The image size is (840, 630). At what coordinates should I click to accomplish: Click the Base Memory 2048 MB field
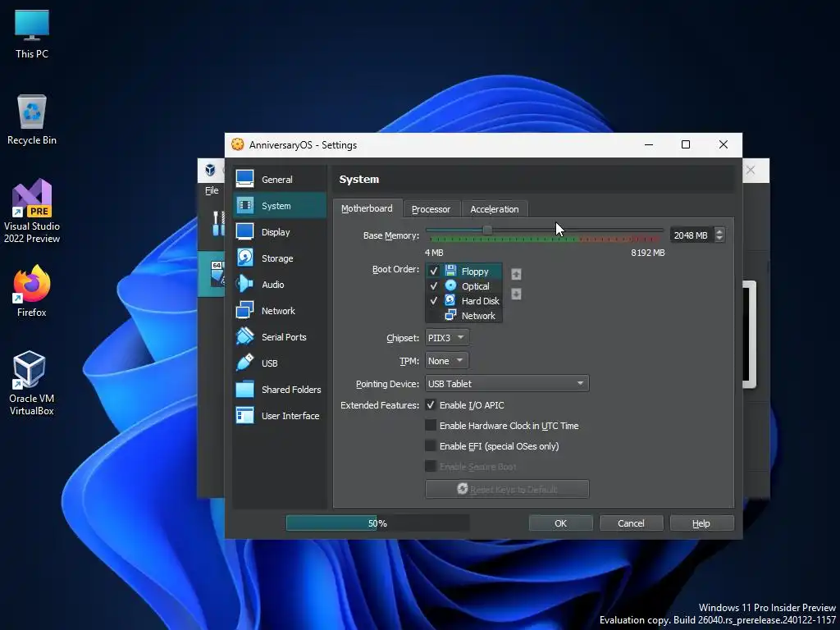click(x=692, y=235)
